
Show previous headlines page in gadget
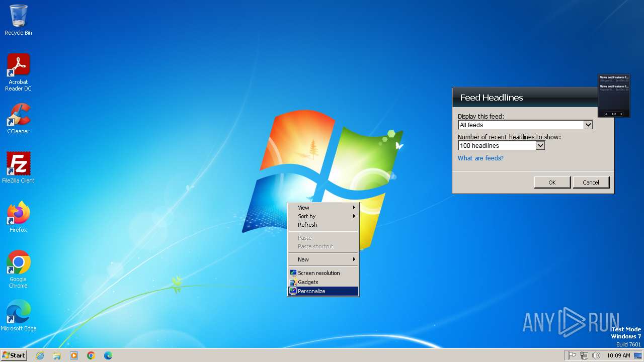pos(606,114)
